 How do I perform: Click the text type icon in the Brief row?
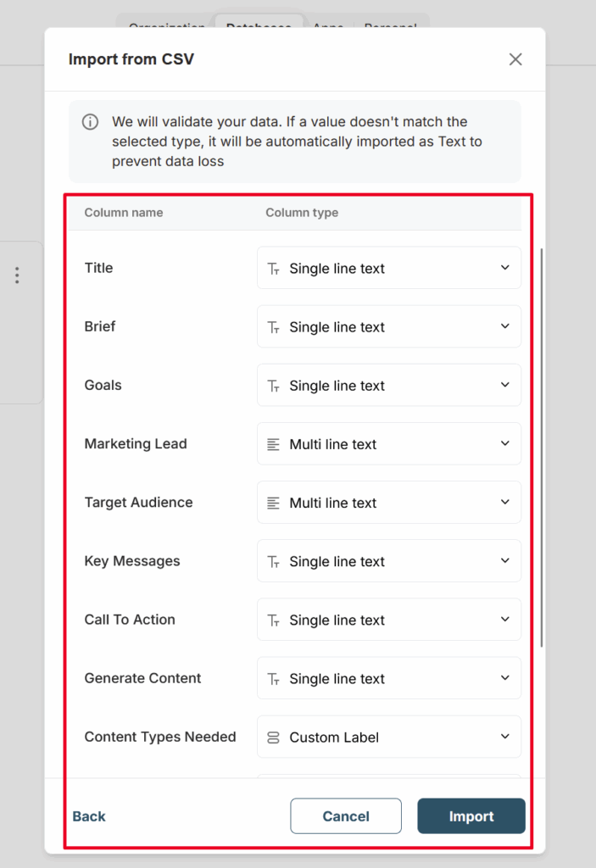[273, 327]
